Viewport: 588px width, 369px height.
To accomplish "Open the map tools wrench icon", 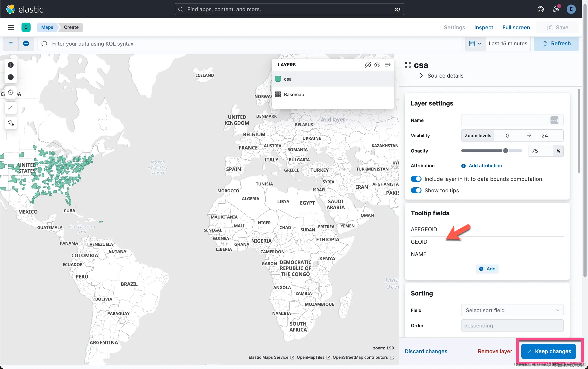I will (x=11, y=123).
